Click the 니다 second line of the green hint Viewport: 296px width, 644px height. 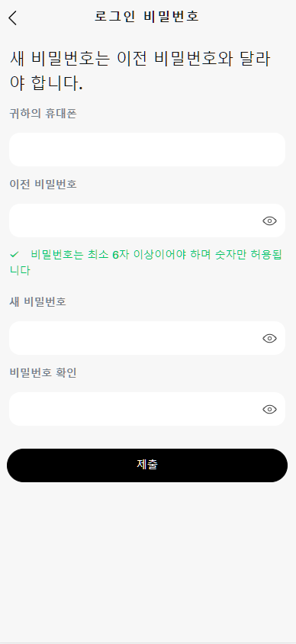point(20,271)
